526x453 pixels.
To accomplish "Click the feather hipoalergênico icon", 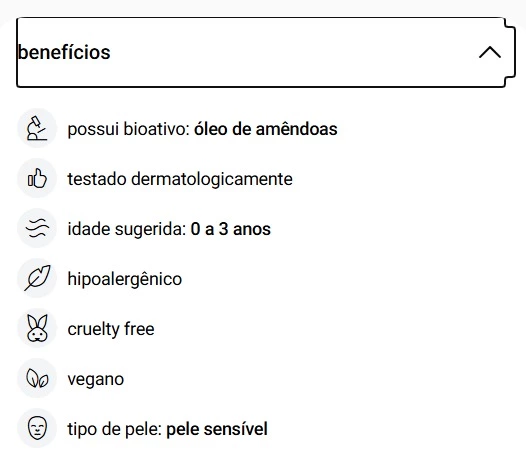I will click(x=37, y=278).
